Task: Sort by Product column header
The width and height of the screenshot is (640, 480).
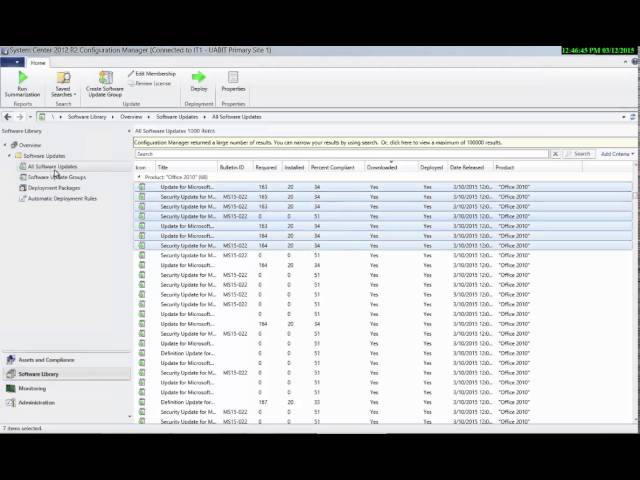Action: click(x=538, y=167)
